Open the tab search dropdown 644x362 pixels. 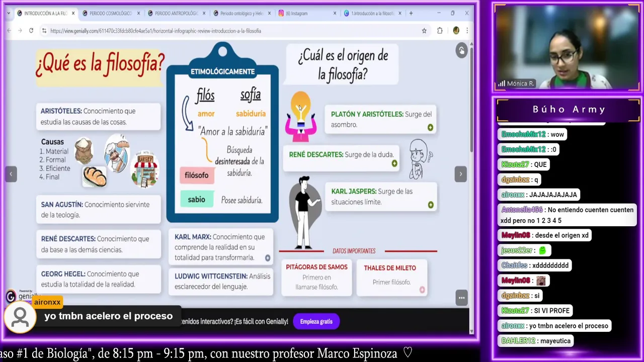pyautogui.click(x=9, y=14)
